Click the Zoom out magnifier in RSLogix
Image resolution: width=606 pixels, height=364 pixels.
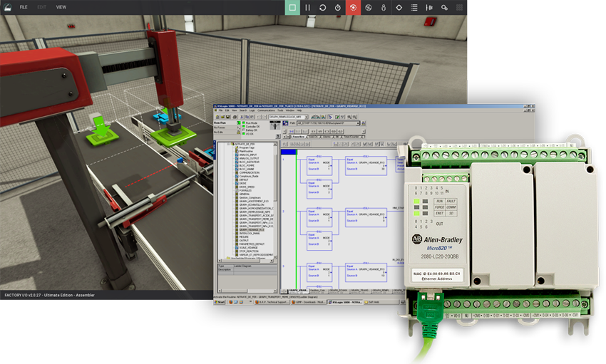354,117
